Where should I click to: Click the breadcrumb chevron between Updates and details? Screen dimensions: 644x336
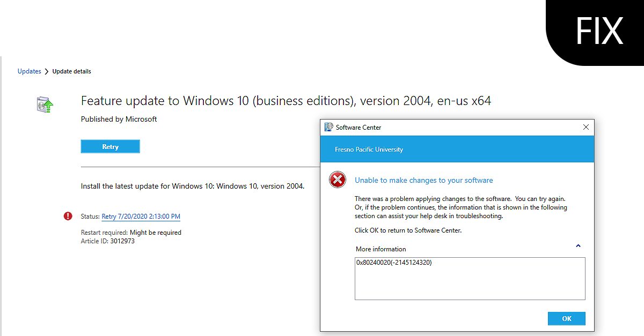46,71
